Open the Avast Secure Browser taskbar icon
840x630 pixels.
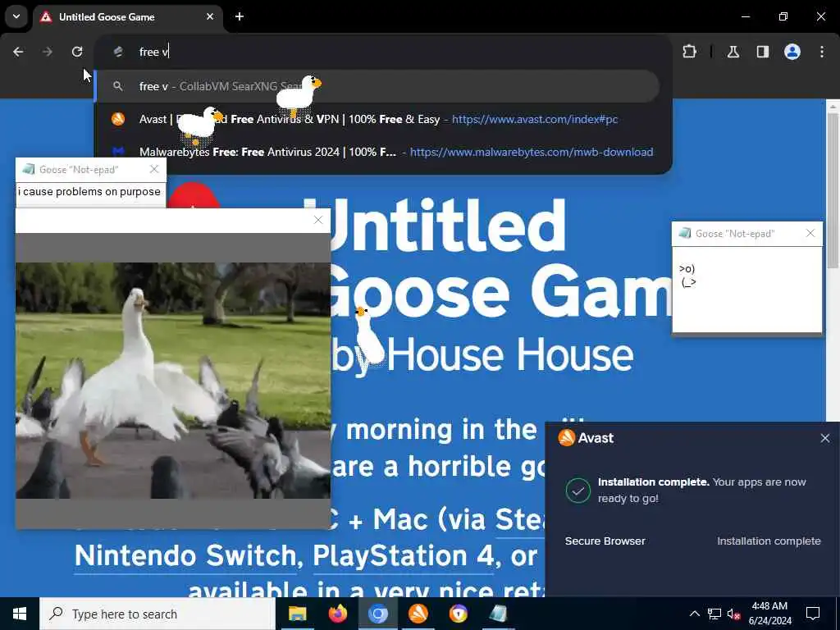click(458, 614)
